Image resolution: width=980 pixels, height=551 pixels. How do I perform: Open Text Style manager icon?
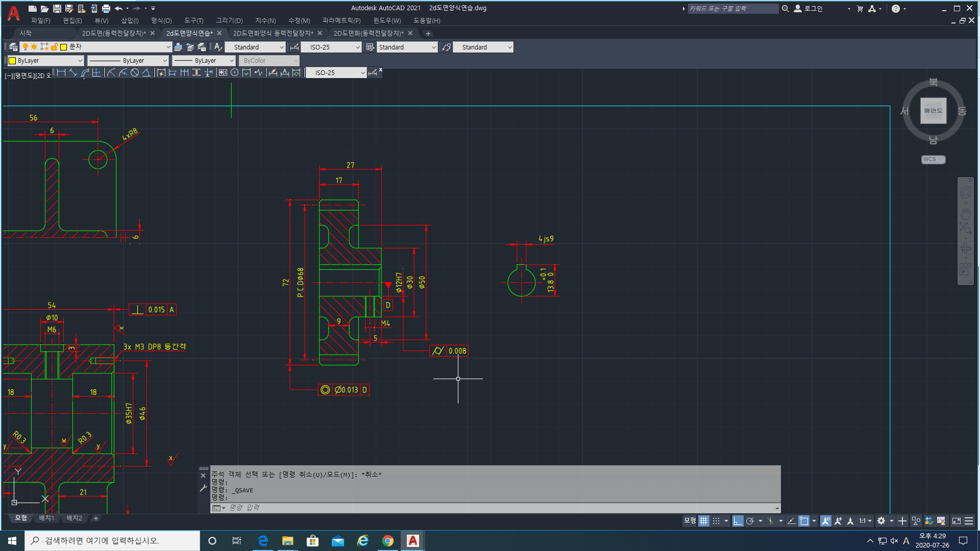click(218, 47)
